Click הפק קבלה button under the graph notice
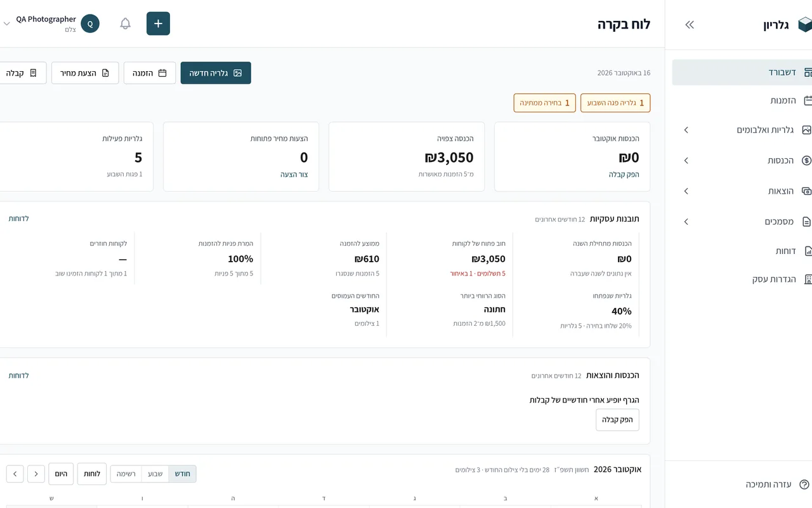Screen dimensions: 812x508 pyautogui.click(x=617, y=420)
